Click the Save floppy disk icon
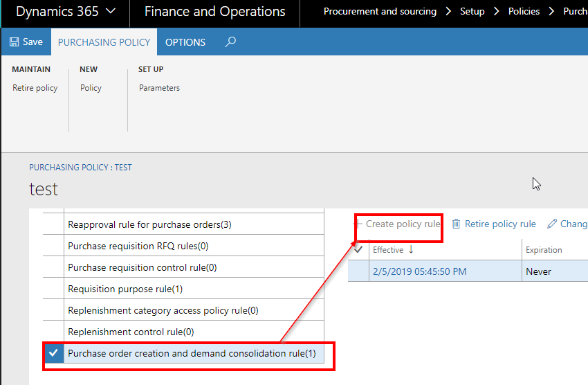The width and height of the screenshot is (588, 385). [x=14, y=42]
